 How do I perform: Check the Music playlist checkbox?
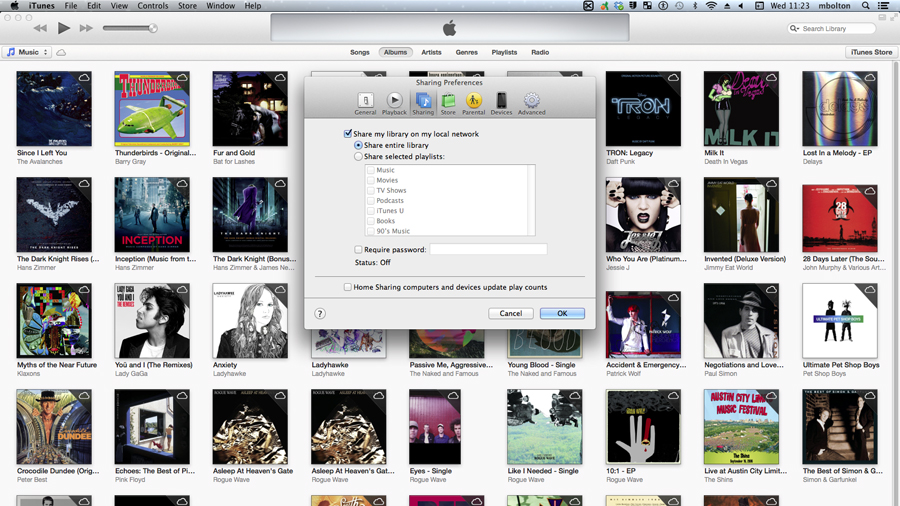point(371,170)
